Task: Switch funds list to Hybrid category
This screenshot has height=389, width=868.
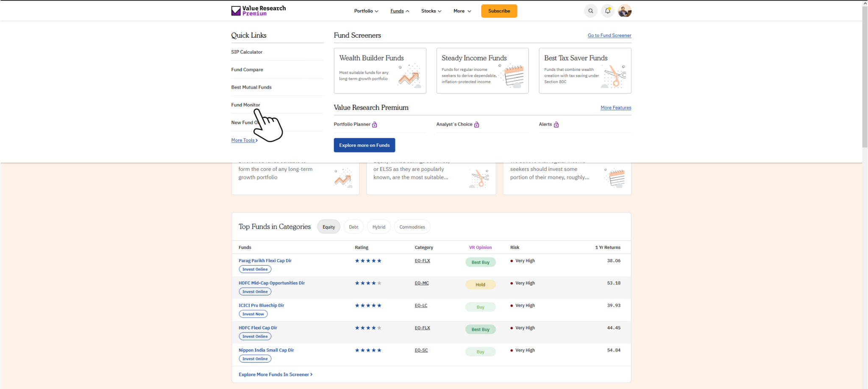Action: 378,227
